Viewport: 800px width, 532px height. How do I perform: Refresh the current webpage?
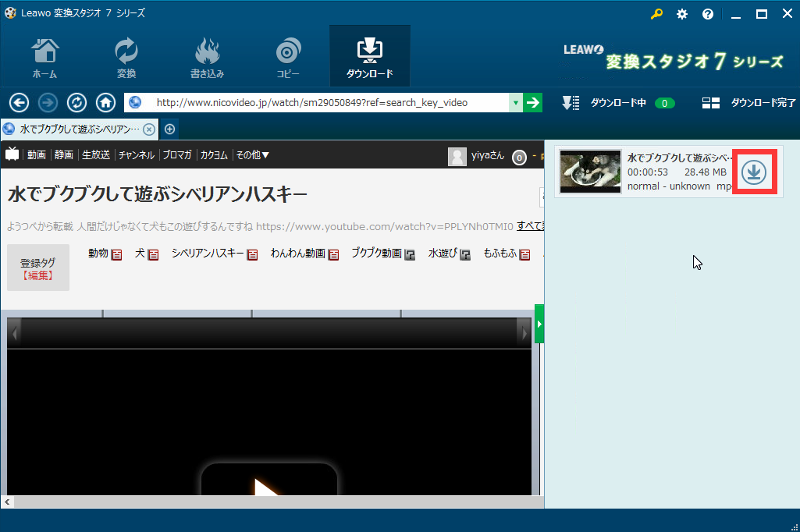[76, 102]
